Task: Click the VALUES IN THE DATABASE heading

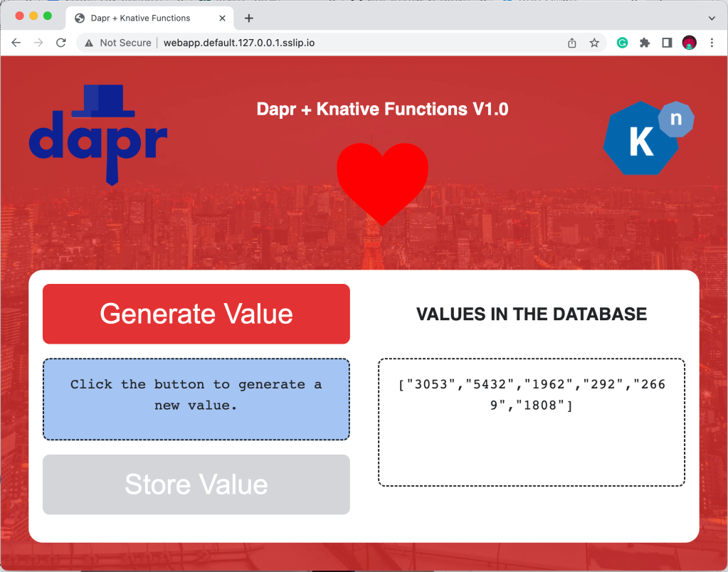Action: pyautogui.click(x=532, y=314)
